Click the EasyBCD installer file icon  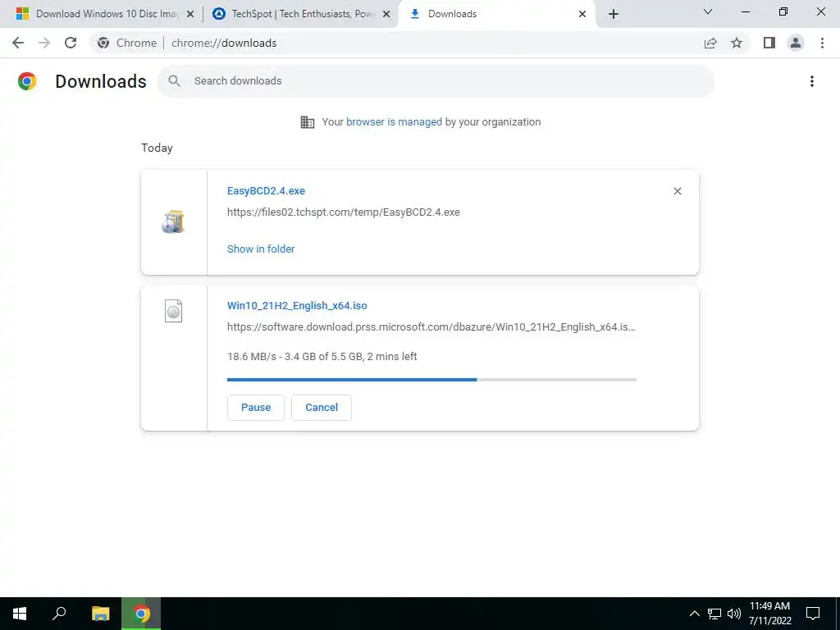coord(173,221)
